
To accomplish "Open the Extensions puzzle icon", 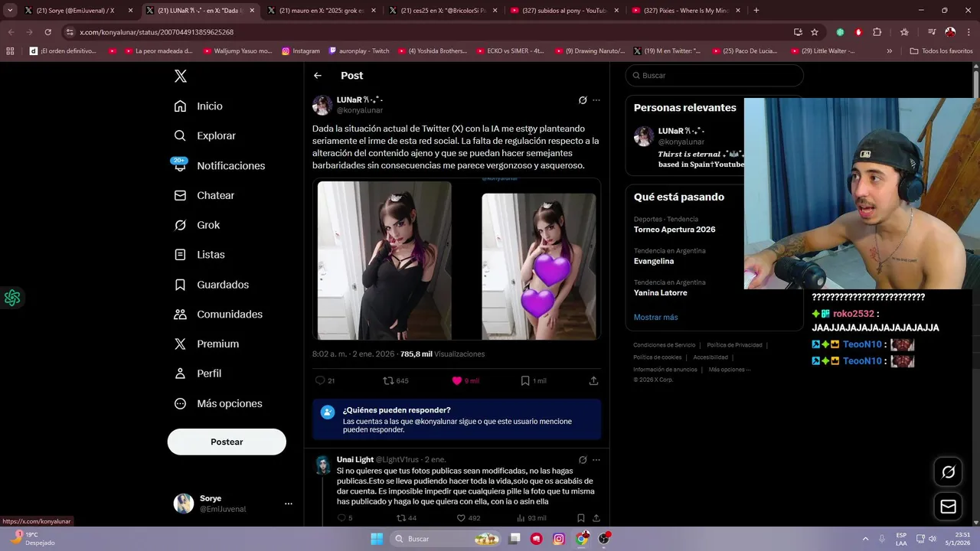I will tap(877, 32).
